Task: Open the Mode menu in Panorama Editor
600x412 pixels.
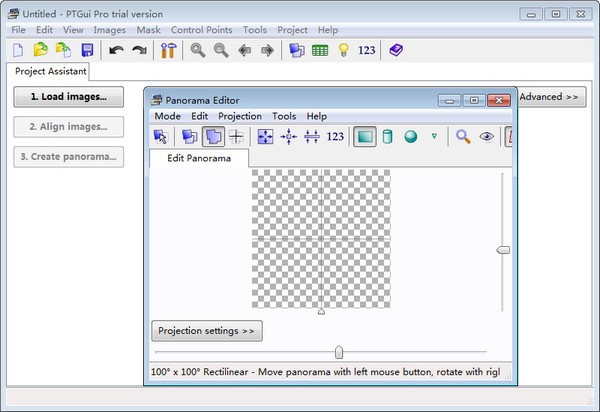Action: (x=168, y=116)
